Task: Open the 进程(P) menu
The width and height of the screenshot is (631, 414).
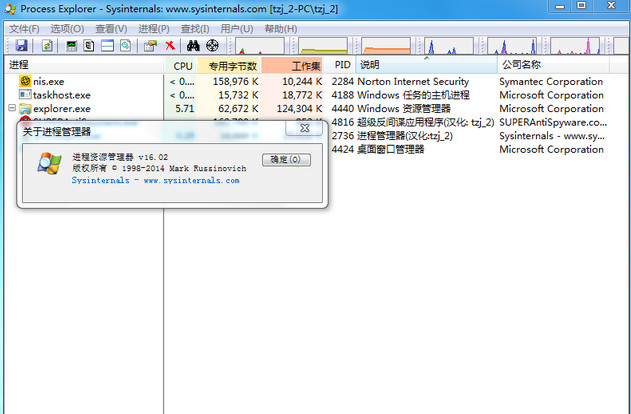Action: (x=154, y=29)
